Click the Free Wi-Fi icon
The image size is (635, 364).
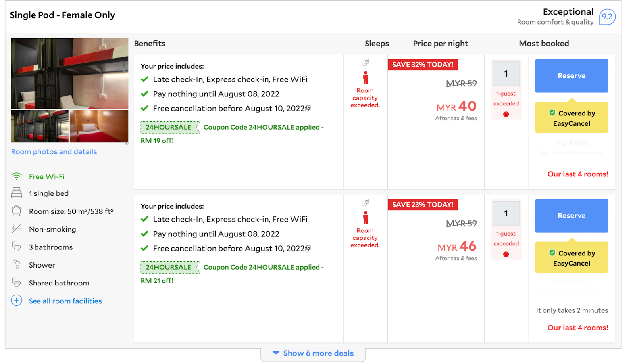click(x=17, y=176)
